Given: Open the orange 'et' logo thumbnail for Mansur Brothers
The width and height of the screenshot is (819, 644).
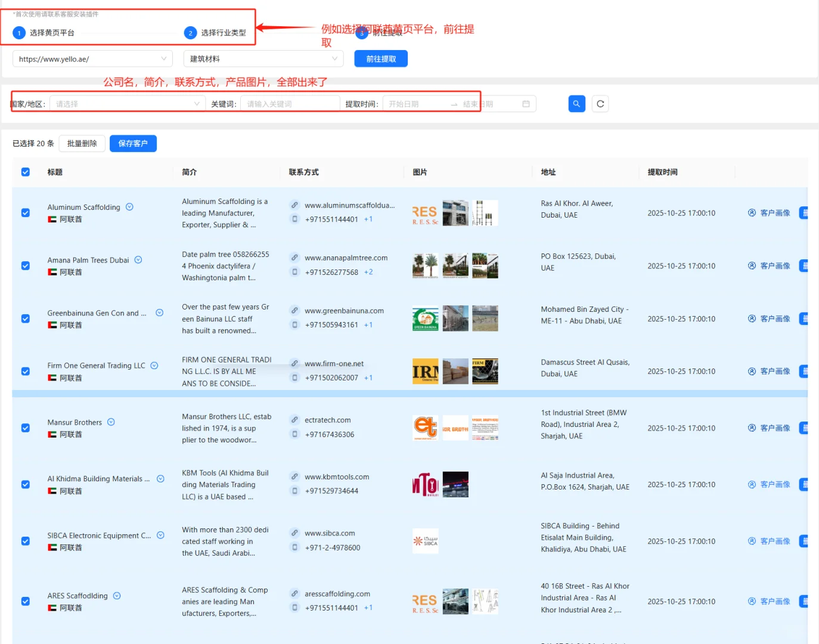Looking at the screenshot, I should point(426,428).
